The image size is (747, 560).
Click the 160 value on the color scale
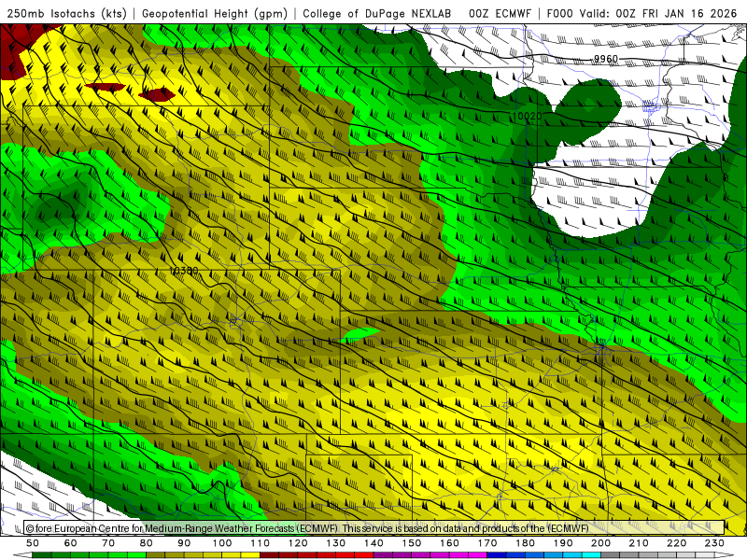click(x=449, y=543)
